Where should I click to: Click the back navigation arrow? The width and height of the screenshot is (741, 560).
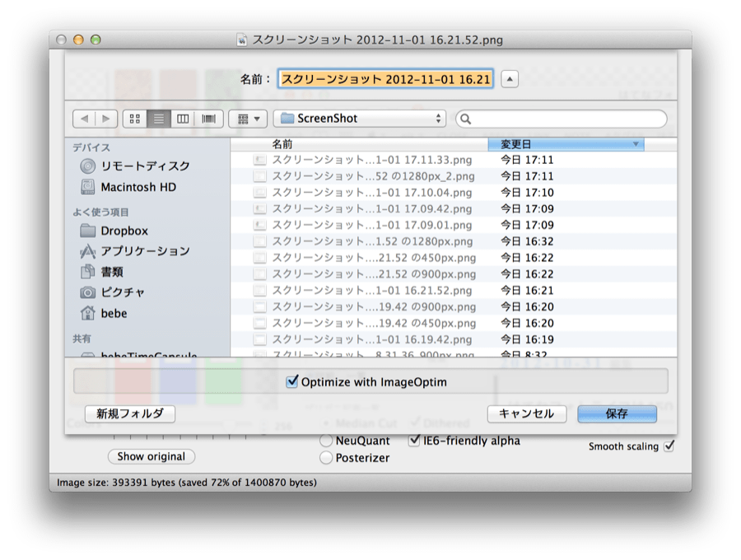click(84, 119)
